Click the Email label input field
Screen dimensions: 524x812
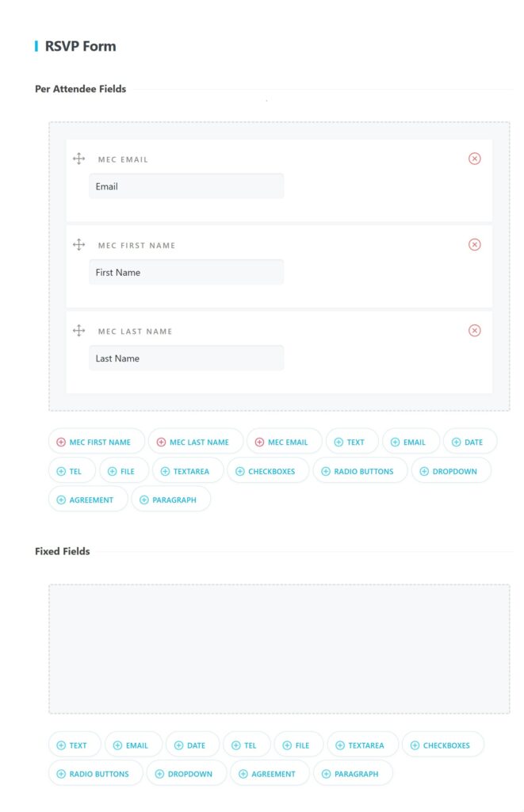(186, 186)
